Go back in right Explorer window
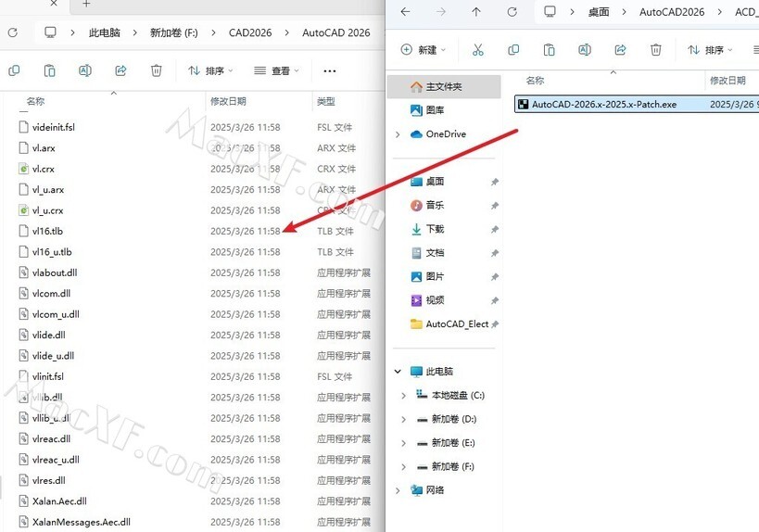This screenshot has width=759, height=532. coord(406,12)
